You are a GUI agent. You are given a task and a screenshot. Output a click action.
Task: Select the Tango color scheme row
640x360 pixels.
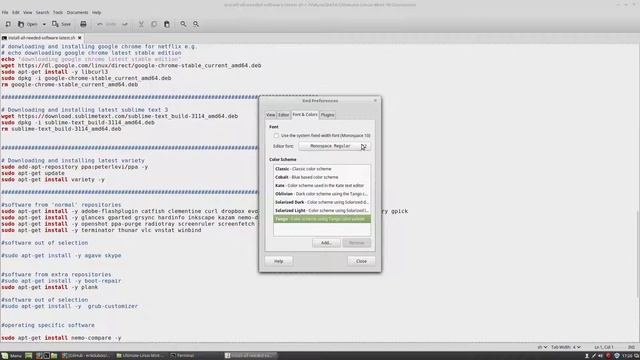coord(322,219)
